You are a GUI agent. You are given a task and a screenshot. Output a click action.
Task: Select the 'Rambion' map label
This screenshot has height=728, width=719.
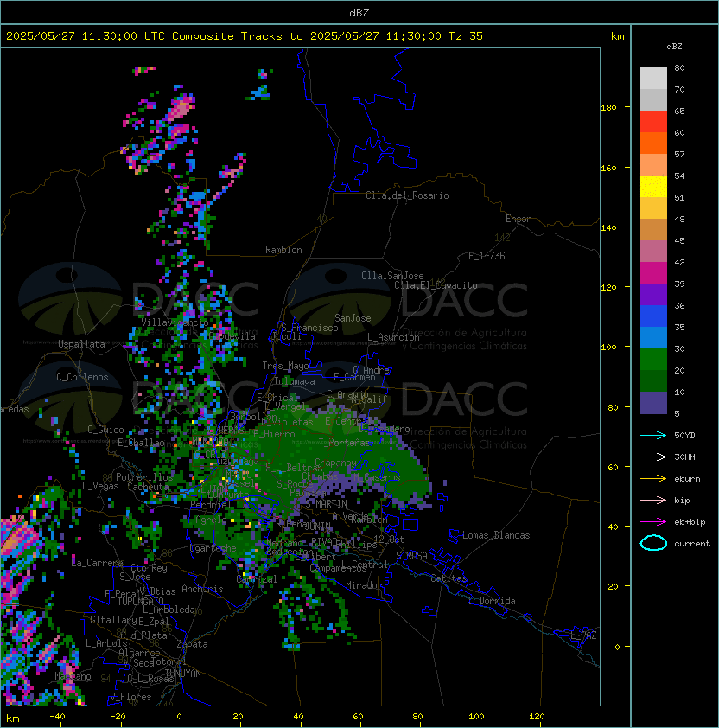tap(283, 250)
